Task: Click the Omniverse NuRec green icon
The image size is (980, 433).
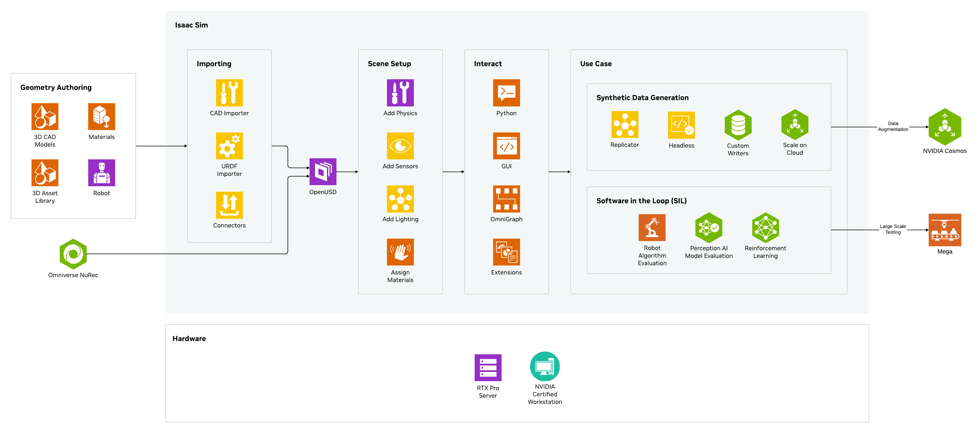Action: tap(73, 254)
